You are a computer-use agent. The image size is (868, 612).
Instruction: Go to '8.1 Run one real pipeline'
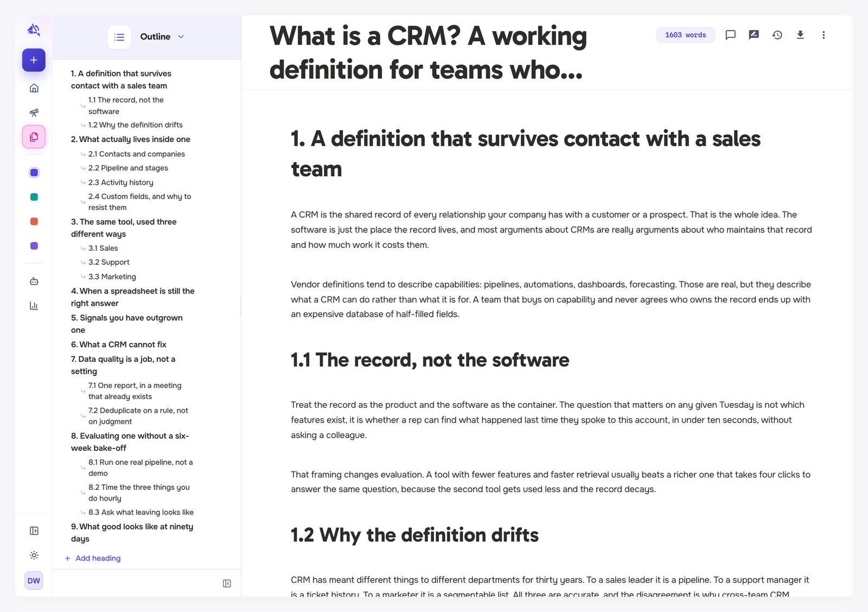141,468
